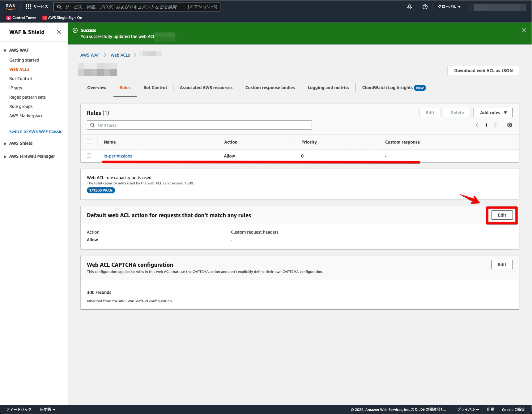Go to next rules page
The width and height of the screenshot is (532, 414).
pyautogui.click(x=495, y=125)
